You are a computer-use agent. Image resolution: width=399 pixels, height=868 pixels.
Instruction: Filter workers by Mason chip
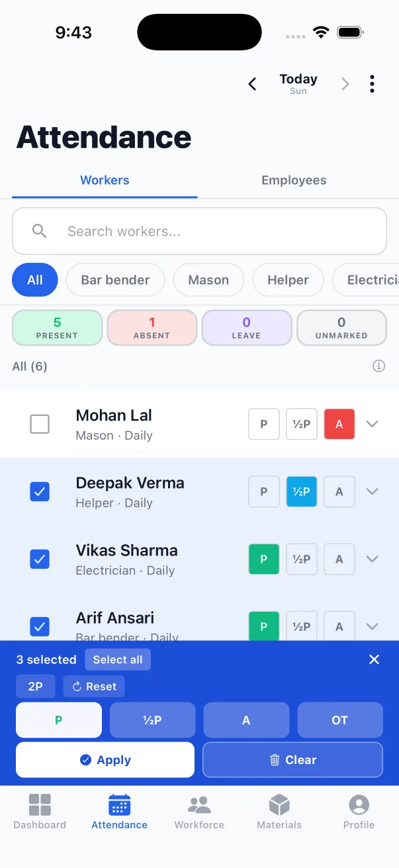(x=208, y=280)
